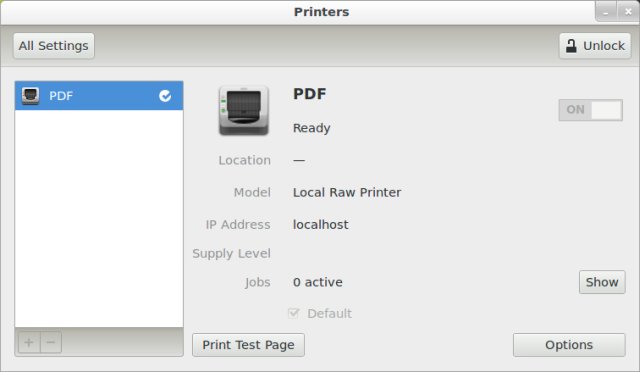Open All Settings overview
The image size is (640, 372).
(x=53, y=46)
